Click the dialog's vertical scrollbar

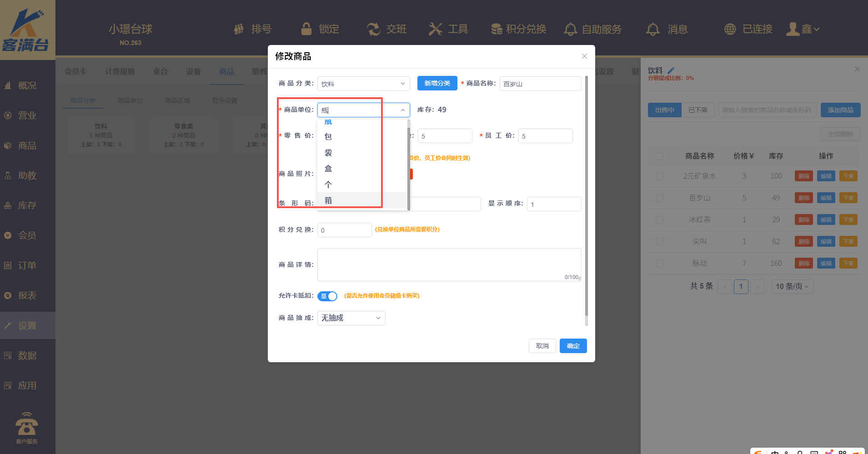pyautogui.click(x=586, y=200)
